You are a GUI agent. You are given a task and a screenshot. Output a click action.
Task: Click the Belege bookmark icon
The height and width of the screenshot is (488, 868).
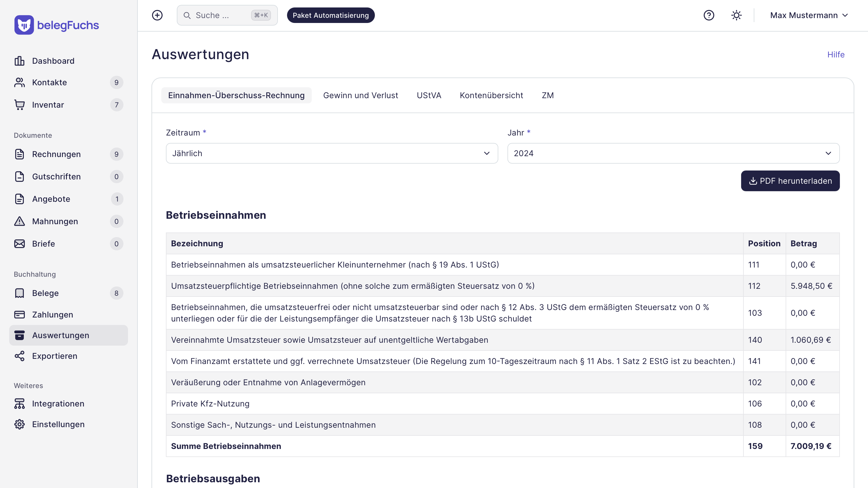[x=19, y=293]
